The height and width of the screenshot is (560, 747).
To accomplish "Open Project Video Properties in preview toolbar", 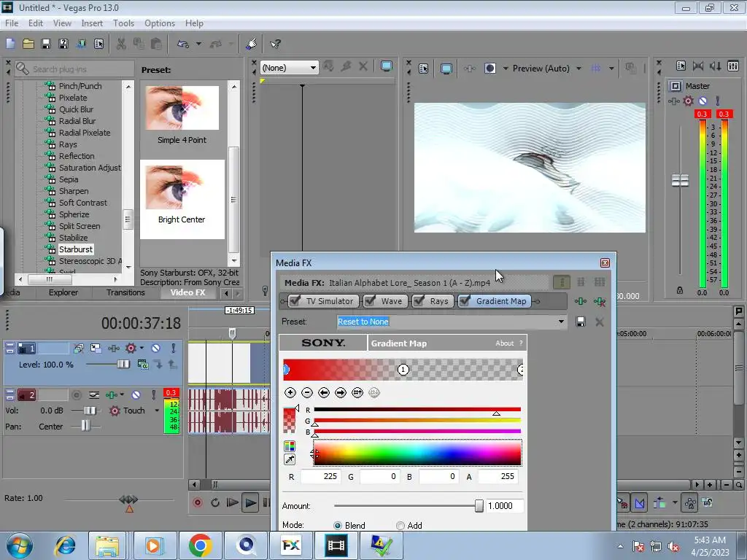I will coord(423,69).
